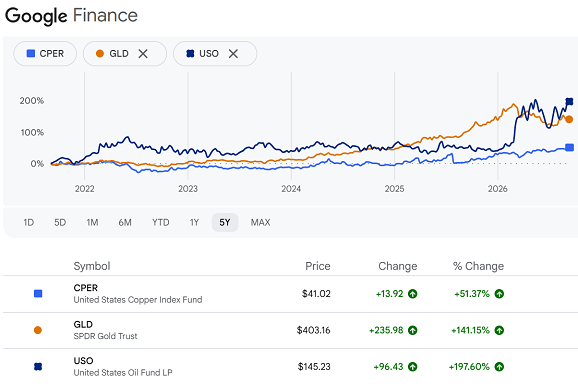This screenshot has height=386, width=578.
Task: Switch chart range to YTD
Action: click(x=161, y=223)
